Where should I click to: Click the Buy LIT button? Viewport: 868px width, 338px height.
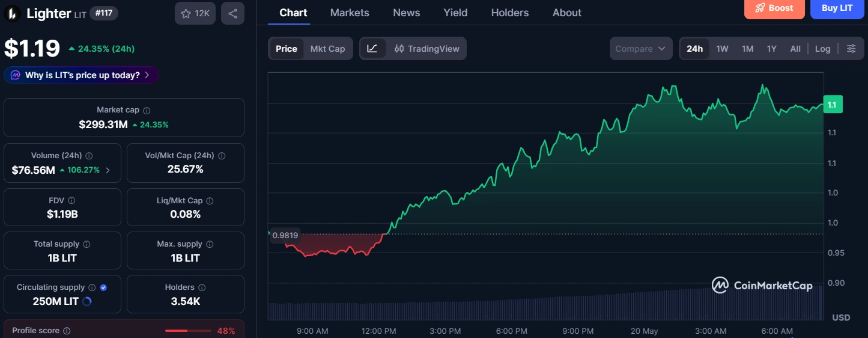point(837,8)
